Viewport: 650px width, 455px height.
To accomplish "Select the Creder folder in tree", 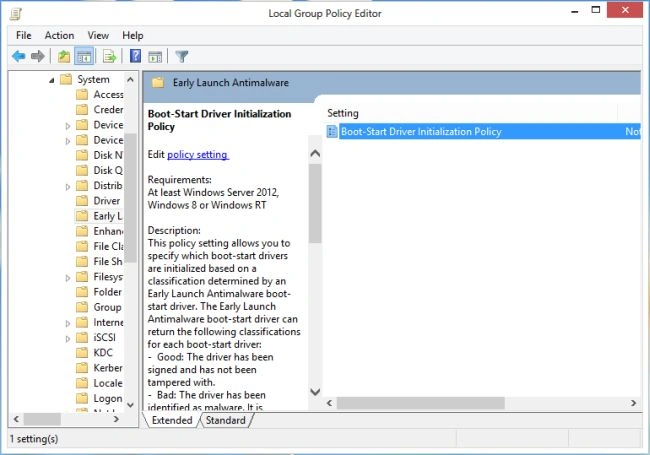I will tap(108, 110).
